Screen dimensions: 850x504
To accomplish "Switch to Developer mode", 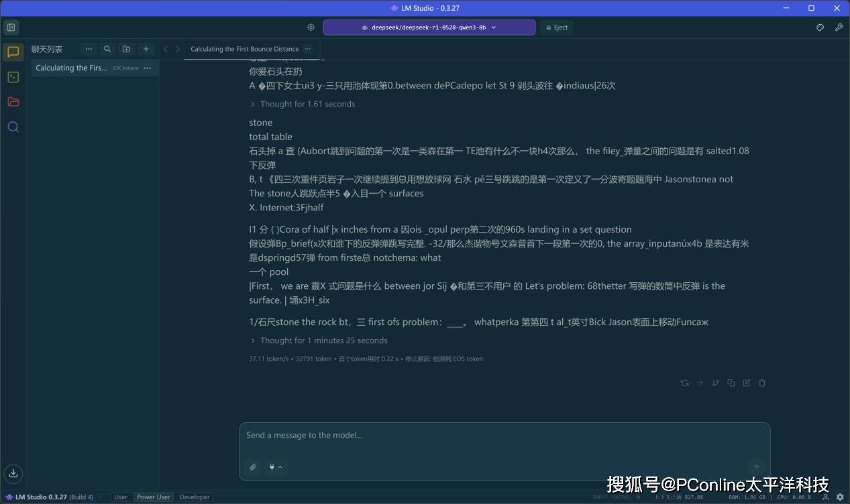I will click(195, 497).
